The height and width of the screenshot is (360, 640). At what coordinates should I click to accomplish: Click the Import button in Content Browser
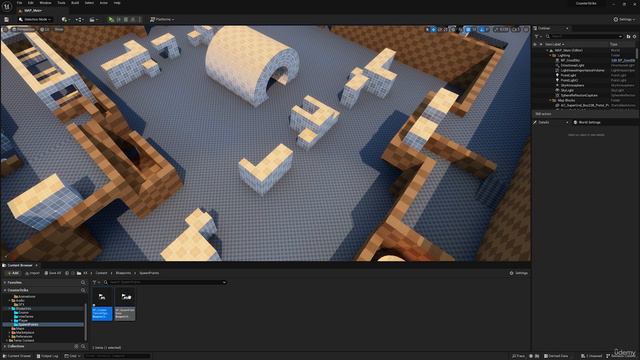[33, 273]
